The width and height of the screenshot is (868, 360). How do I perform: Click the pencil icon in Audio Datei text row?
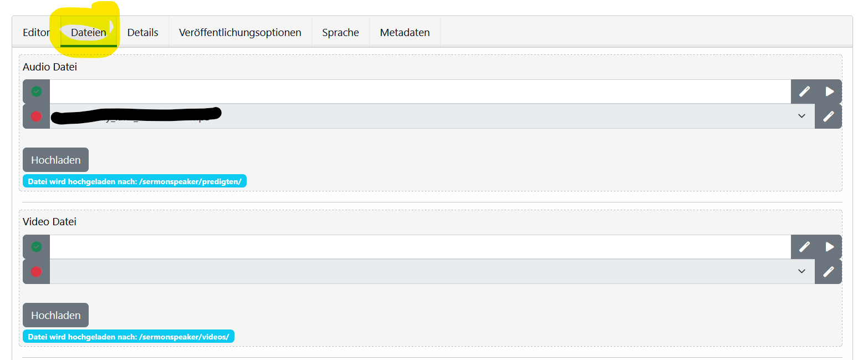point(804,92)
